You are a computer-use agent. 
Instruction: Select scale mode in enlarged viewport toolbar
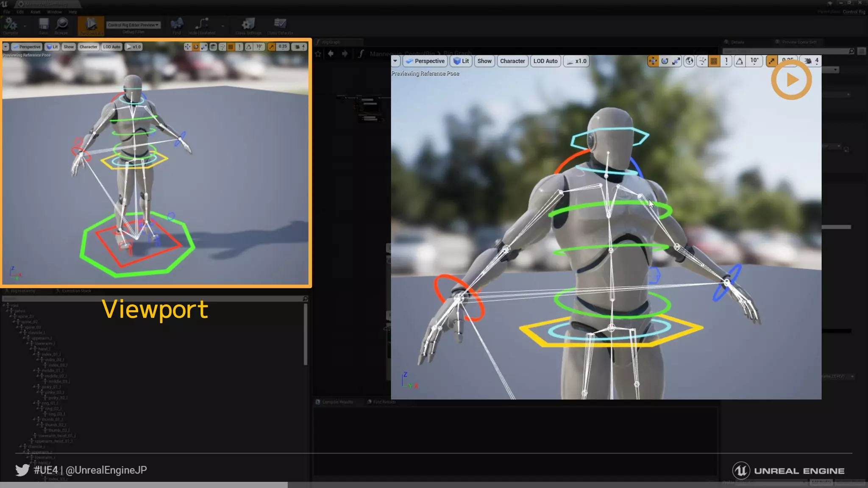tap(676, 61)
